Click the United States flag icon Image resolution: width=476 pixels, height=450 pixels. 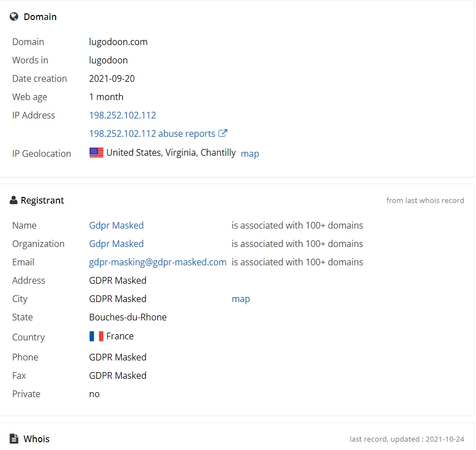coord(97,153)
